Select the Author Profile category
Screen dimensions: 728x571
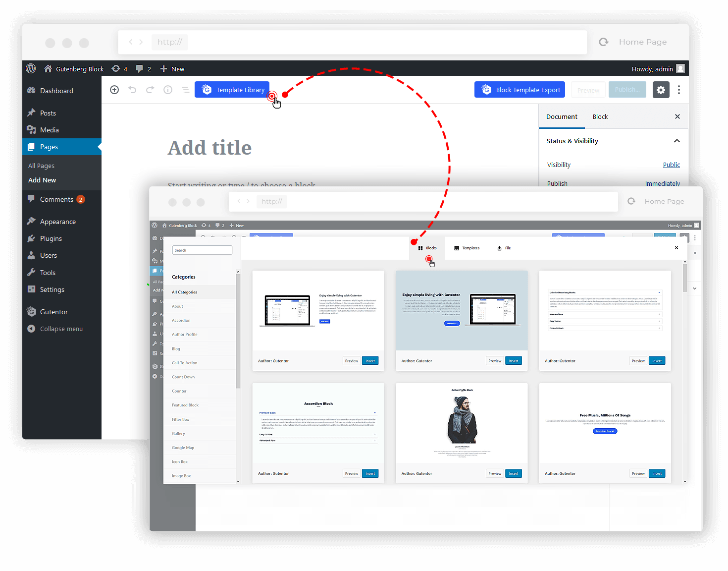pos(200,335)
